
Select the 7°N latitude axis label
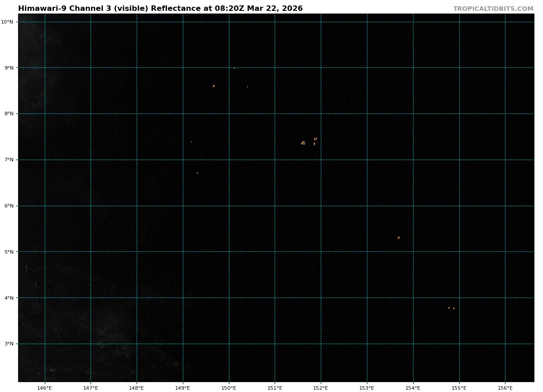point(9,160)
